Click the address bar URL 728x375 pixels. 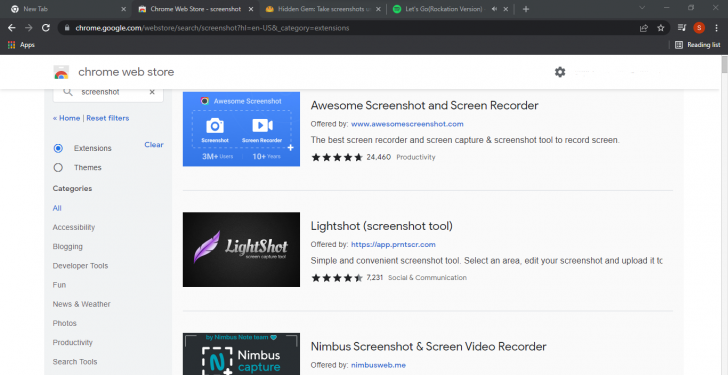(x=212, y=28)
